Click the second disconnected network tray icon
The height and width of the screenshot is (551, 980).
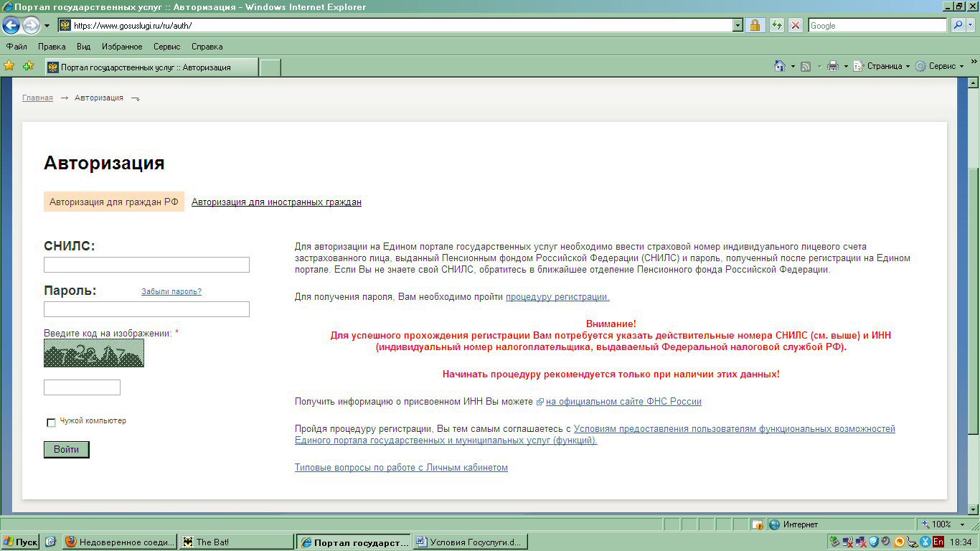click(860, 542)
